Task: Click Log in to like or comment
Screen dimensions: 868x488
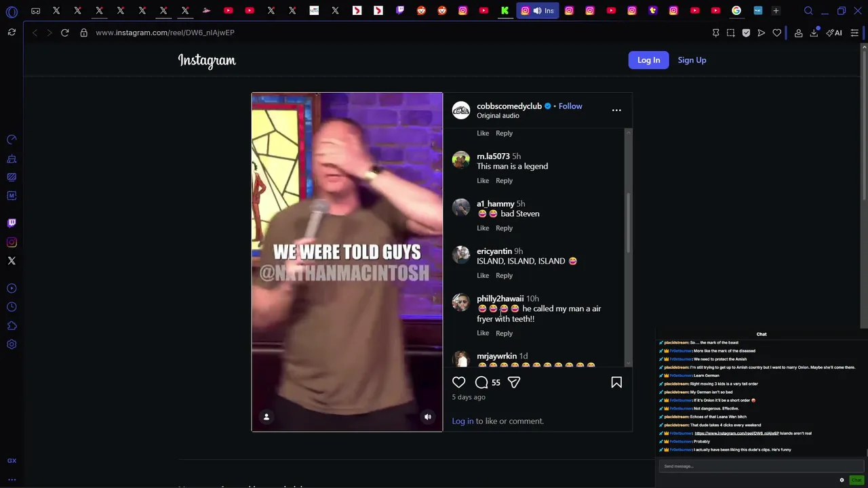Action: click(462, 421)
